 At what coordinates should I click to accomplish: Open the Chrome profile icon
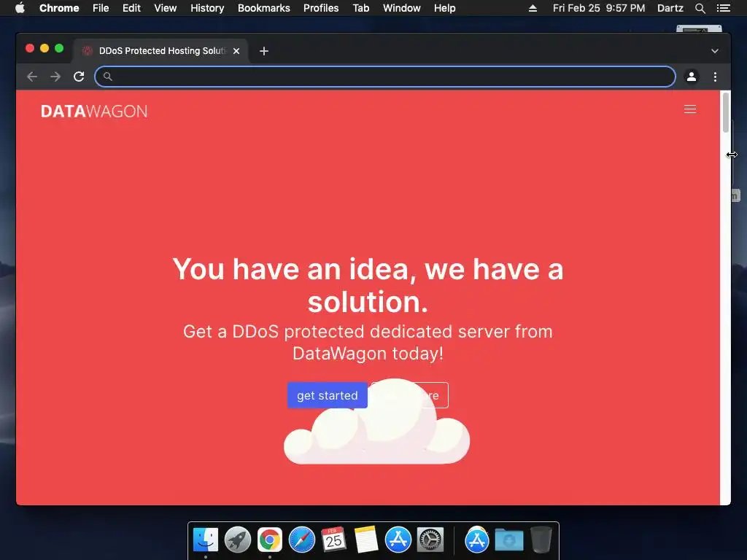click(x=692, y=77)
